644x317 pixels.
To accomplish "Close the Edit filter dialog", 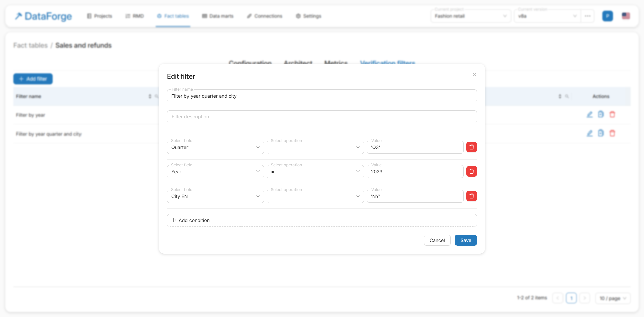I will click(474, 74).
